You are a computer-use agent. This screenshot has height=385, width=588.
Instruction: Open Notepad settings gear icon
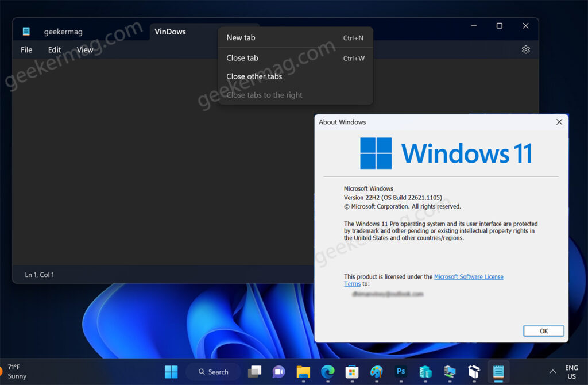(x=526, y=49)
